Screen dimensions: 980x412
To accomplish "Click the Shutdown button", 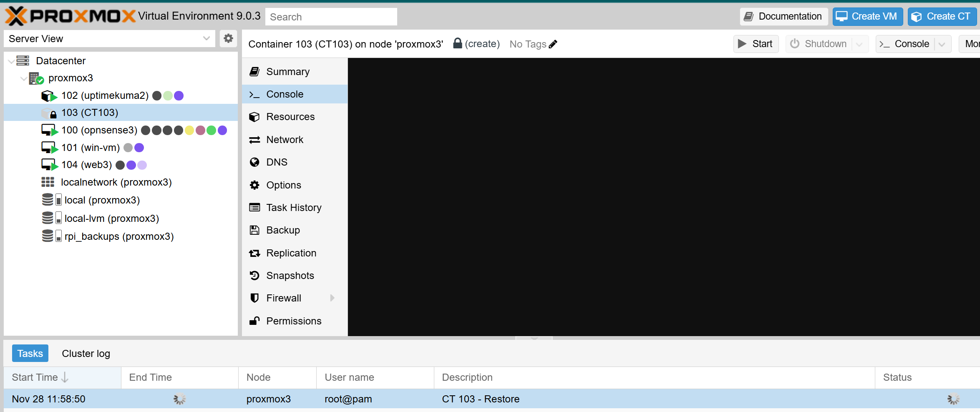I will [819, 44].
